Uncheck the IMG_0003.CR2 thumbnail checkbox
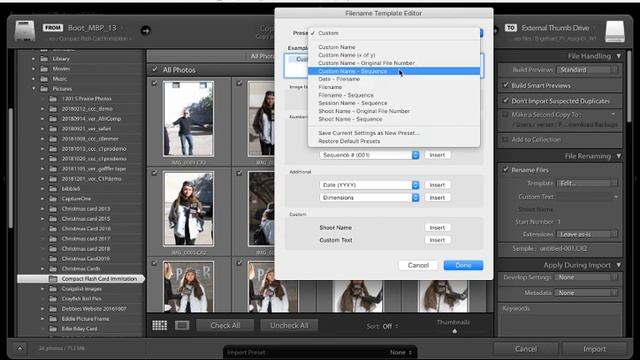 154,173
